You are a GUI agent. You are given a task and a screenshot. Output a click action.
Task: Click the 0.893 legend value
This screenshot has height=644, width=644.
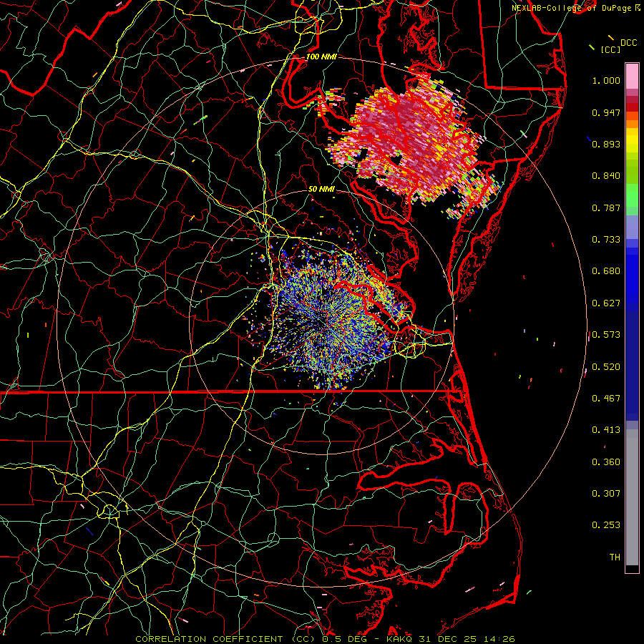(606, 144)
